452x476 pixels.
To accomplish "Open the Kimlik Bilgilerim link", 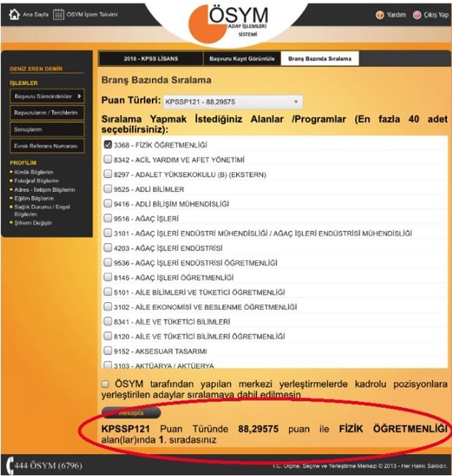I will point(35,172).
